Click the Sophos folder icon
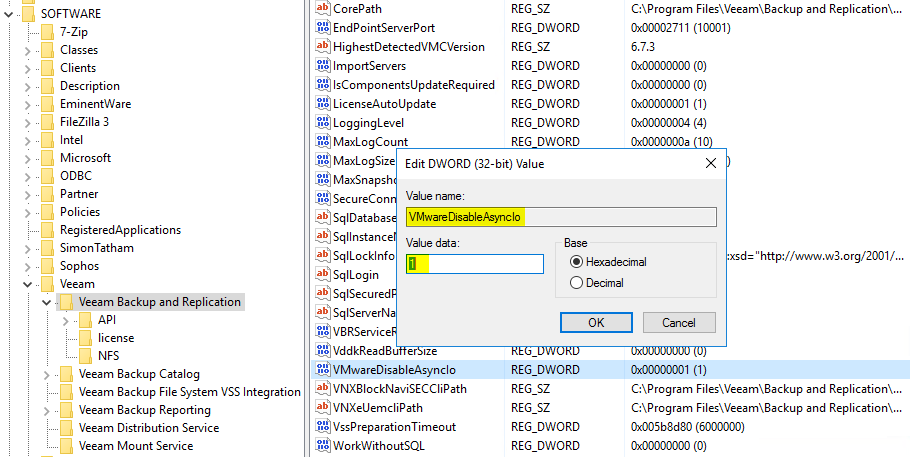This screenshot has height=457, width=910. pos(47,266)
